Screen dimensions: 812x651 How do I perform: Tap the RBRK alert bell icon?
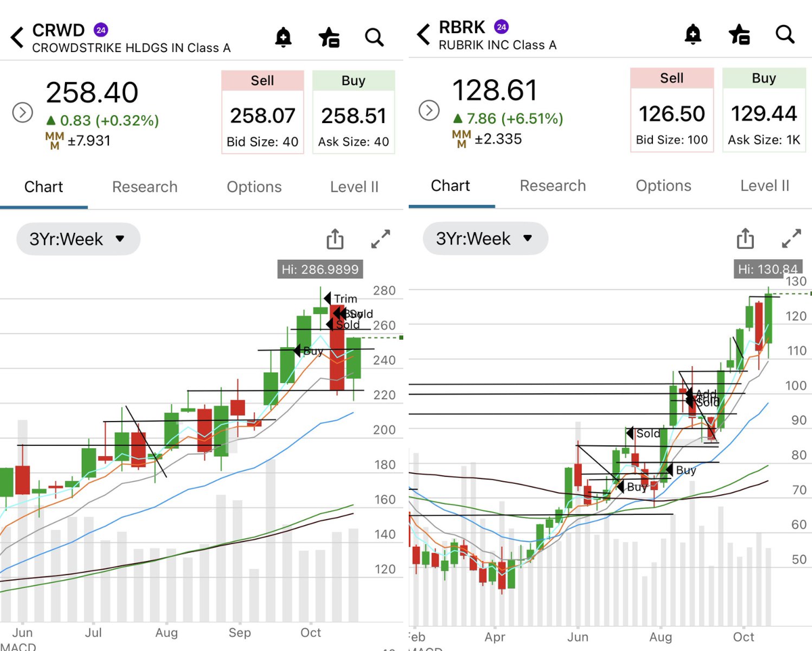point(693,34)
